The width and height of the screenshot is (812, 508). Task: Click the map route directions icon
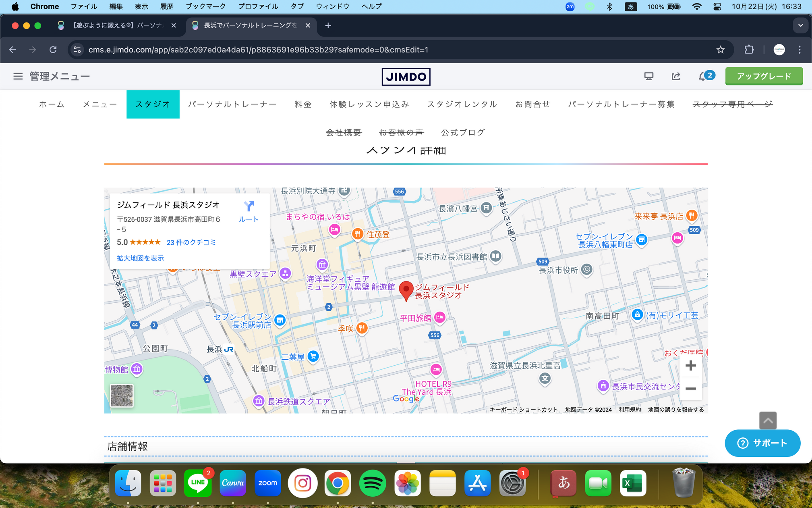click(x=249, y=206)
